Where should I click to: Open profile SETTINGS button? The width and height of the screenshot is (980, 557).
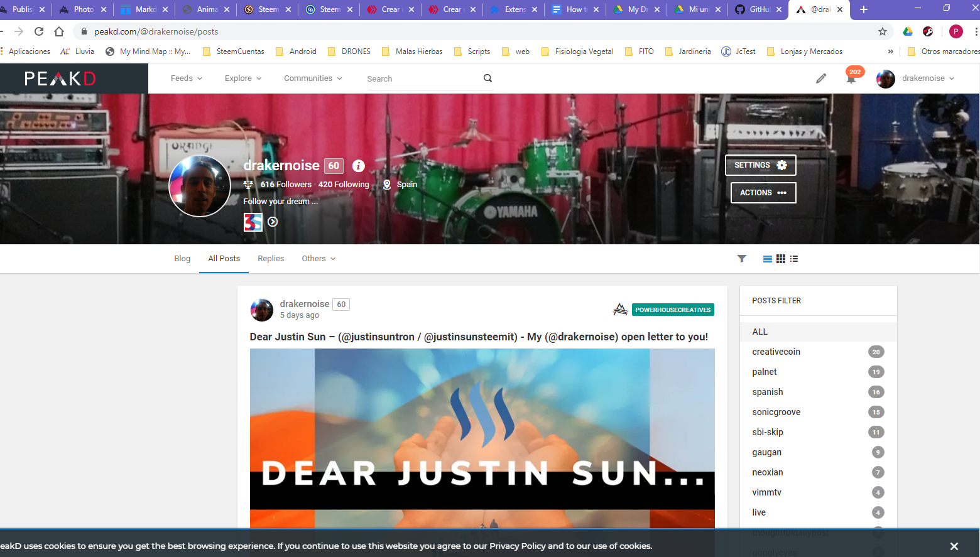pos(761,165)
